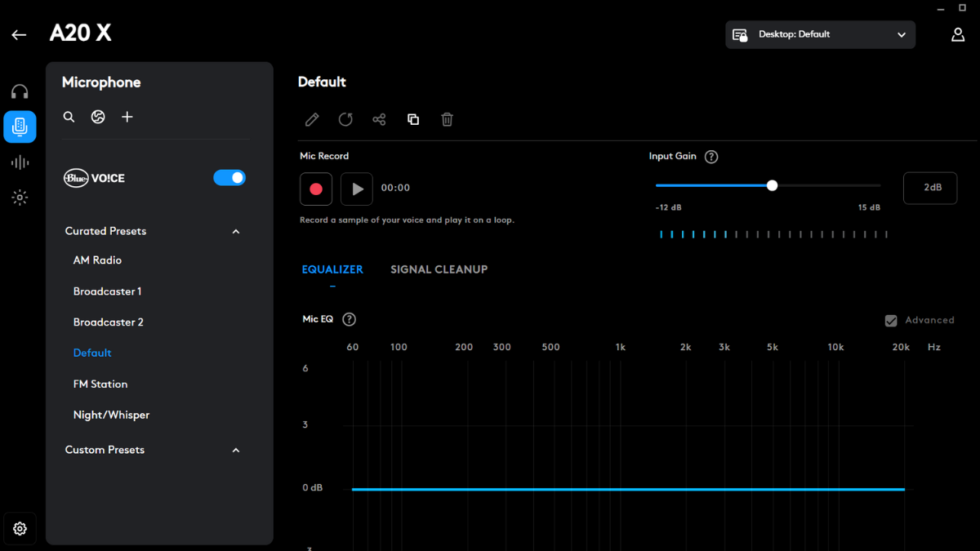980x551 pixels.
Task: Switch to the SIGNAL CLEANUP tab
Action: [439, 269]
